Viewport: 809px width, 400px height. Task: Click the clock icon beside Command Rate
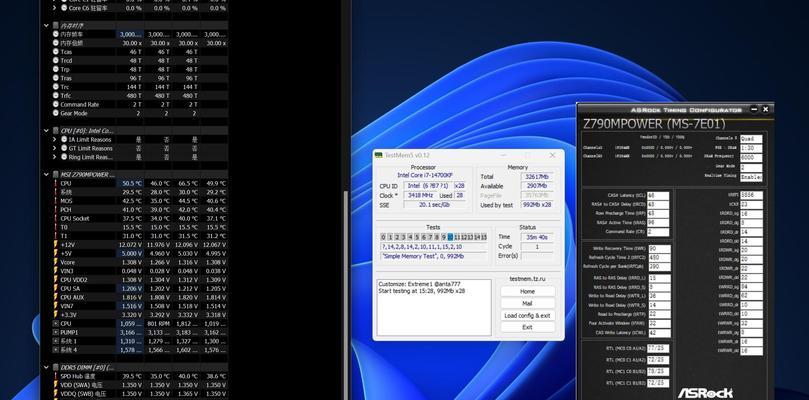pyautogui.click(x=56, y=104)
